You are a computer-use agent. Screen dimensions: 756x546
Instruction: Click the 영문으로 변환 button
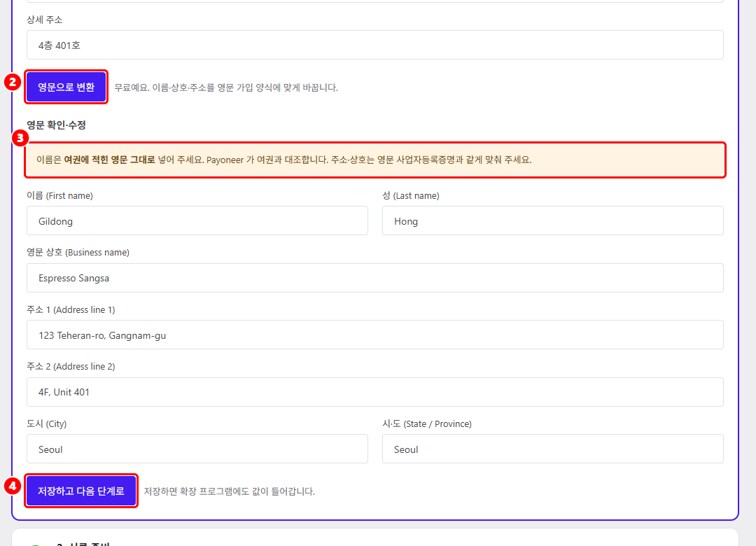point(66,87)
